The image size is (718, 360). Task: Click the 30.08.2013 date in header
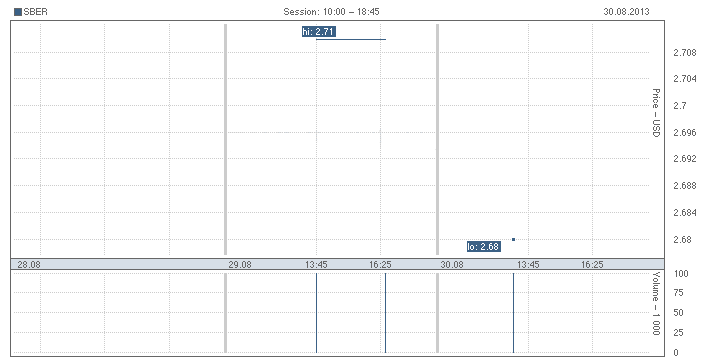[x=626, y=12]
